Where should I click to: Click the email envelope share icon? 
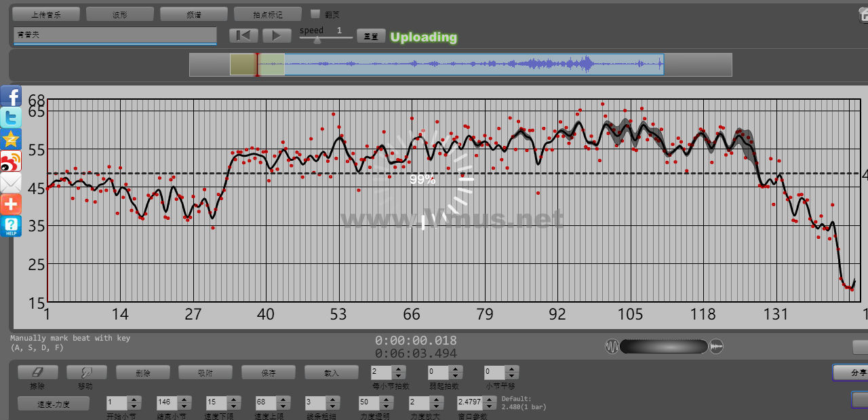click(x=11, y=183)
